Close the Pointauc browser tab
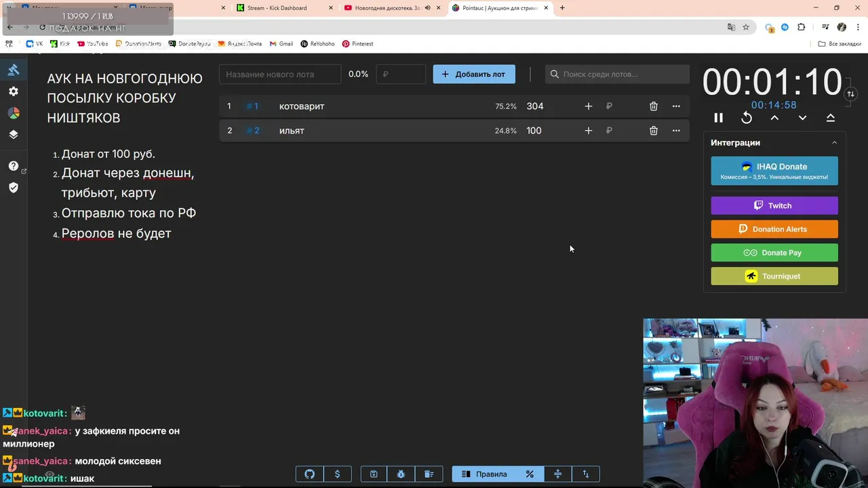This screenshot has width=868, height=488. (546, 8)
